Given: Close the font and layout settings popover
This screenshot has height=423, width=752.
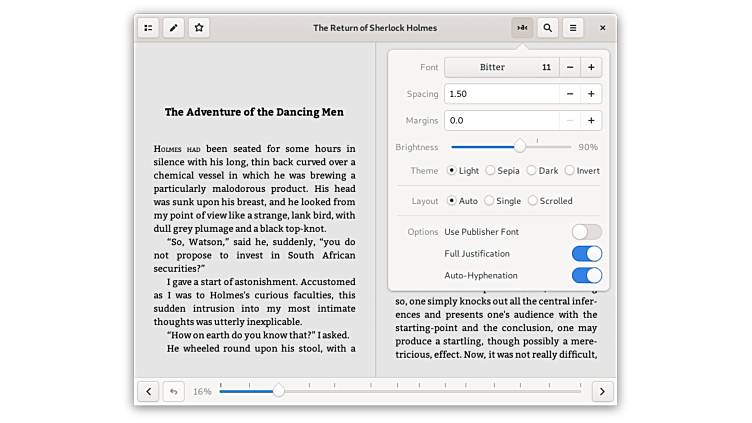Looking at the screenshot, I should tap(521, 28).
